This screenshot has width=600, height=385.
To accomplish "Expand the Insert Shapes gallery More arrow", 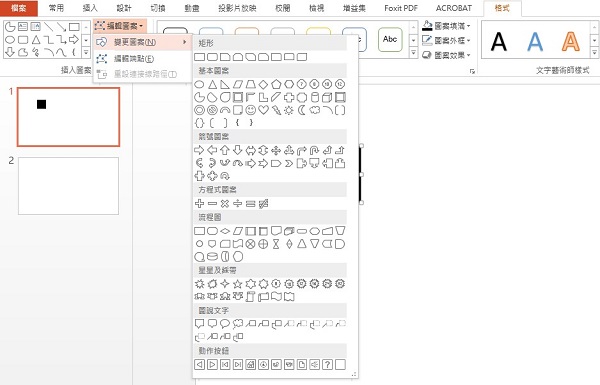I will click(86, 52).
